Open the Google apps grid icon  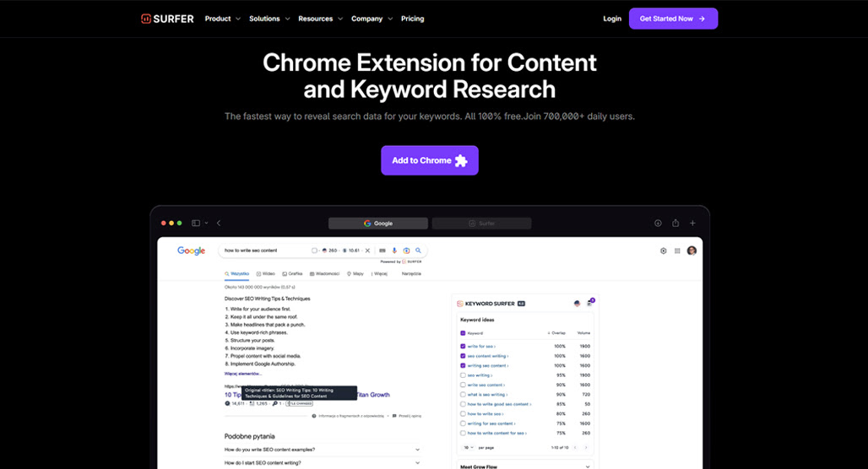[x=677, y=251]
